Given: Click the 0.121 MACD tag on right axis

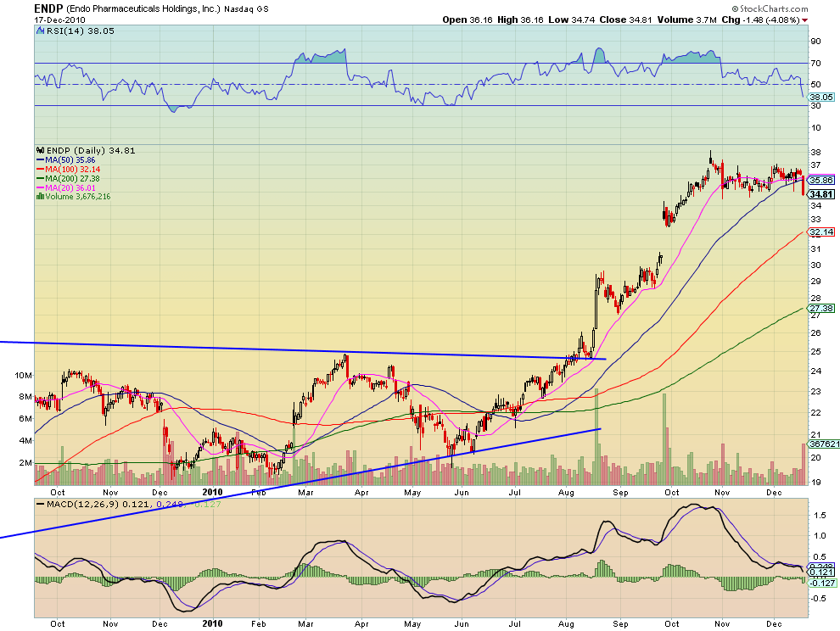Looking at the screenshot, I should (822, 572).
